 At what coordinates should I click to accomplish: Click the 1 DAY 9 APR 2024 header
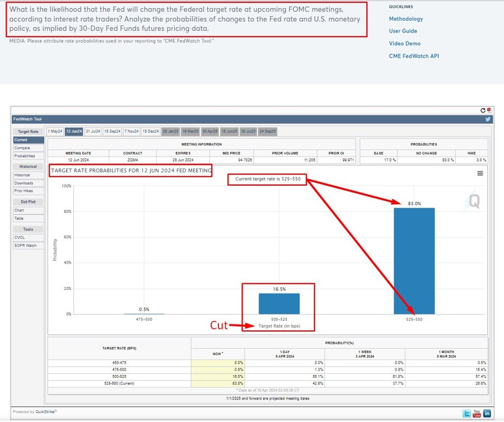284,354
